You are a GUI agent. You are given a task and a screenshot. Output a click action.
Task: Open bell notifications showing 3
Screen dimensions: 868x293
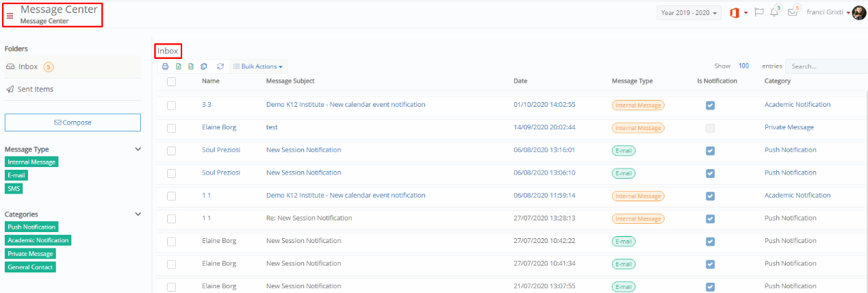[x=774, y=12]
